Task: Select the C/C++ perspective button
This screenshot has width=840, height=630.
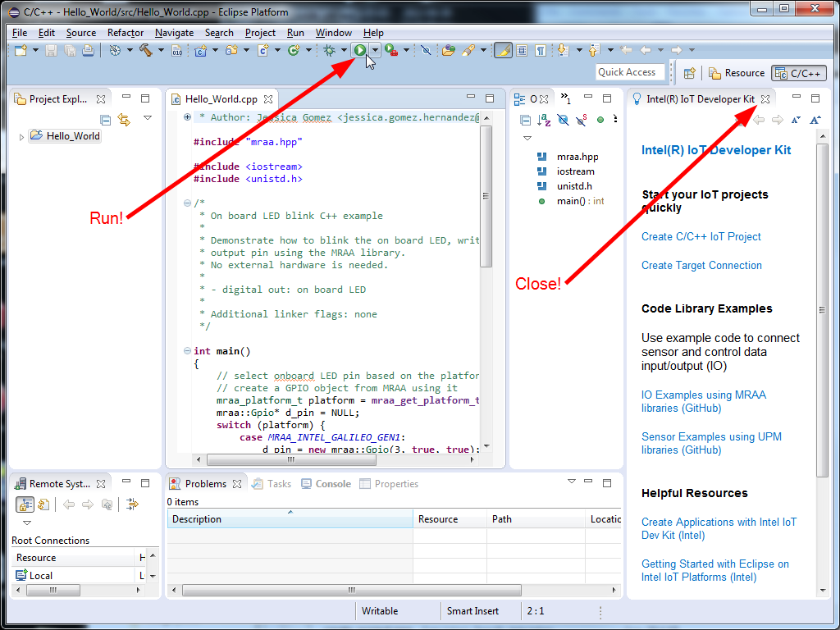Action: click(799, 73)
